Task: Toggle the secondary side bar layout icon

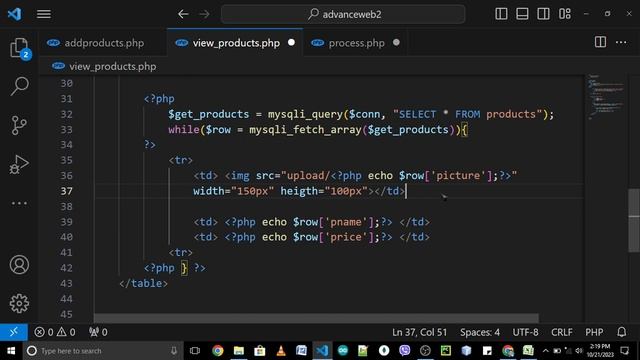Action: [543, 14]
